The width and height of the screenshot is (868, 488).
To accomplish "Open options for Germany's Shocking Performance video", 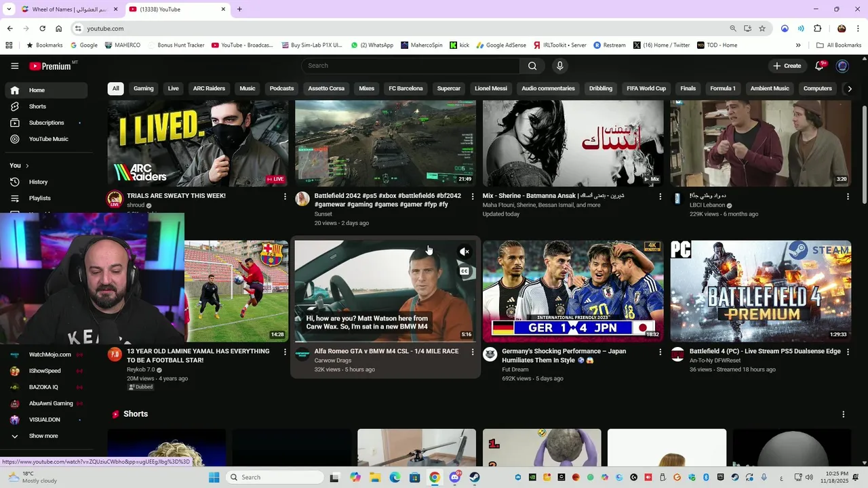I will point(660,352).
